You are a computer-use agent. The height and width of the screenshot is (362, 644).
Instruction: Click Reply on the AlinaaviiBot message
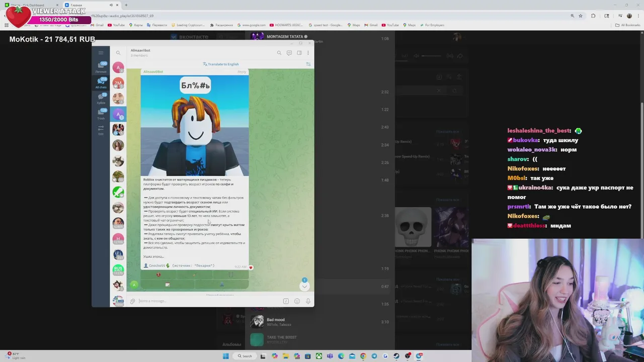(x=242, y=71)
